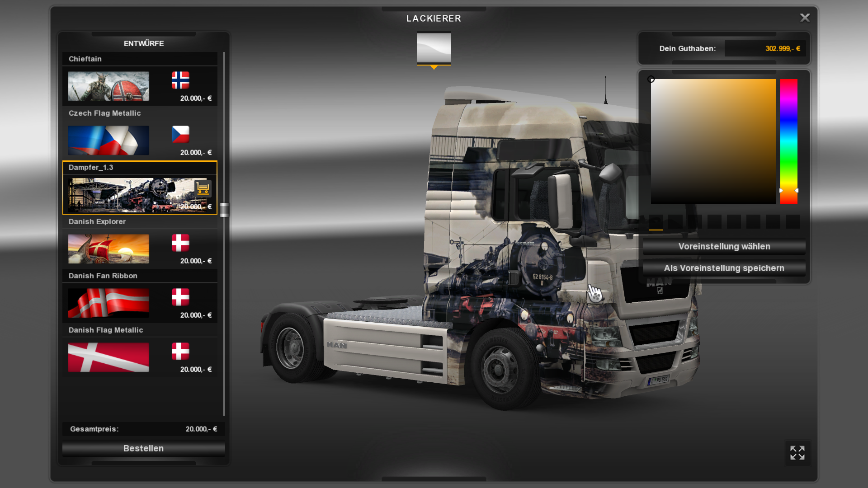Click the Danish Fan Ribbon price 20.000,- €
The height and width of the screenshot is (488, 868).
196,315
